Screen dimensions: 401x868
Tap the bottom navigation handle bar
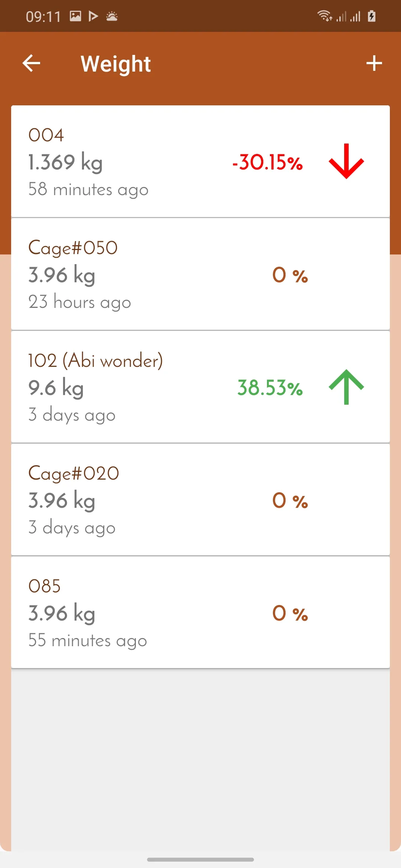pos(200,859)
